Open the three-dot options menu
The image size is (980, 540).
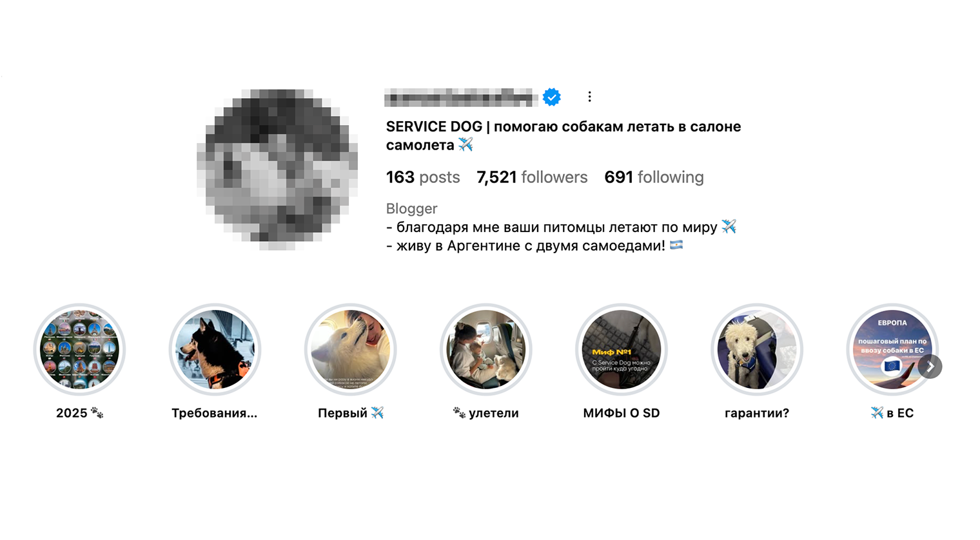pyautogui.click(x=589, y=97)
